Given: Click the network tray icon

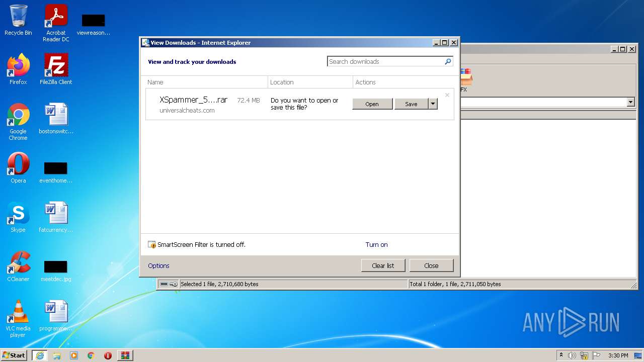Looking at the screenshot, I should coord(584,355).
